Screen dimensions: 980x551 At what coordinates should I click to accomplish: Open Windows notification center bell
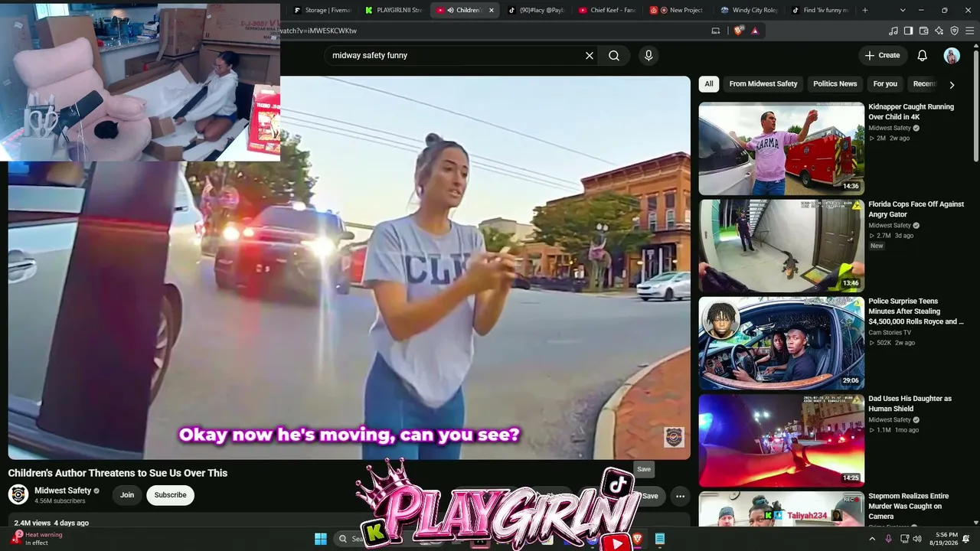click(x=966, y=539)
